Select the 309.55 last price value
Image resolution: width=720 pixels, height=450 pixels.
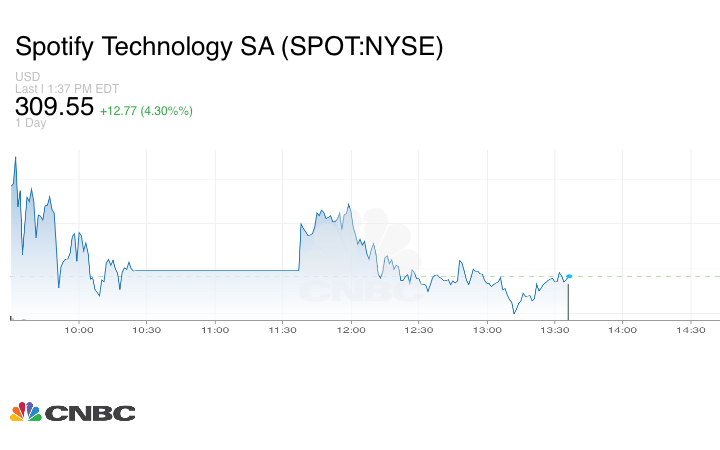pos(53,108)
